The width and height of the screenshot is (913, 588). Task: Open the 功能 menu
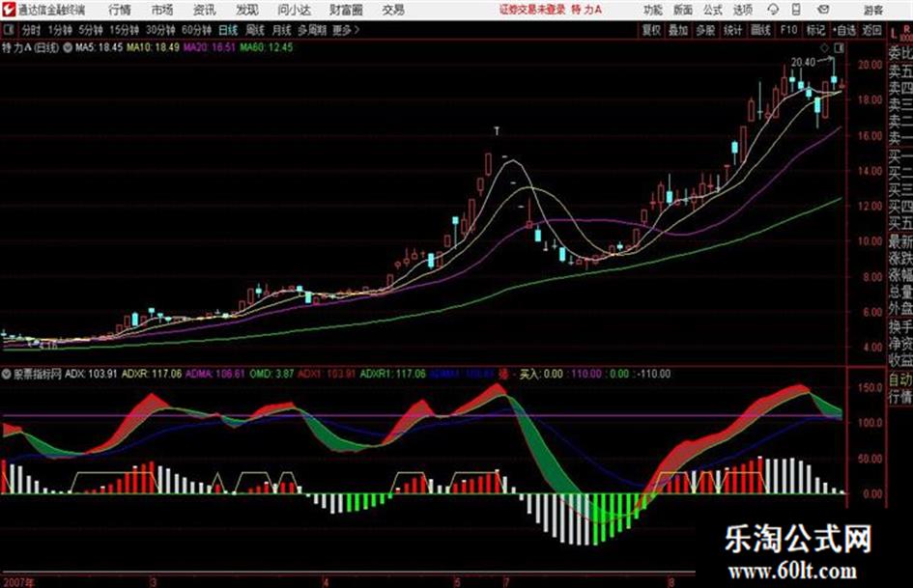[653, 10]
